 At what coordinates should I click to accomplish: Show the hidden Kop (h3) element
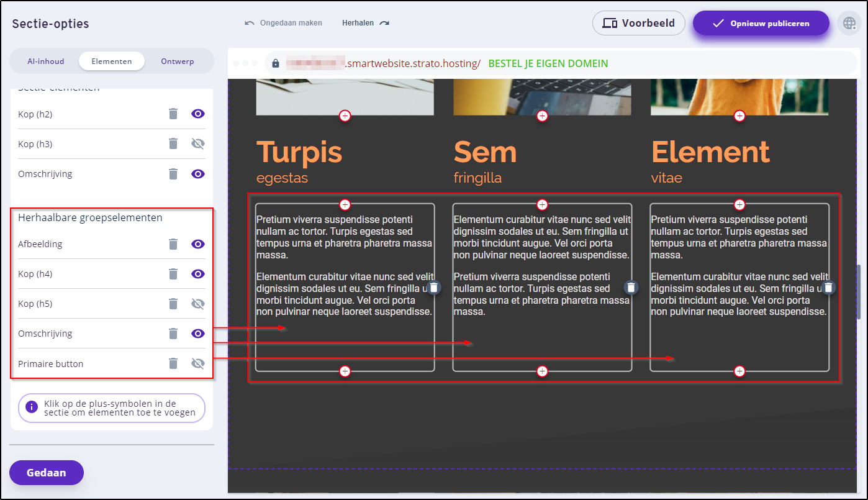(198, 144)
